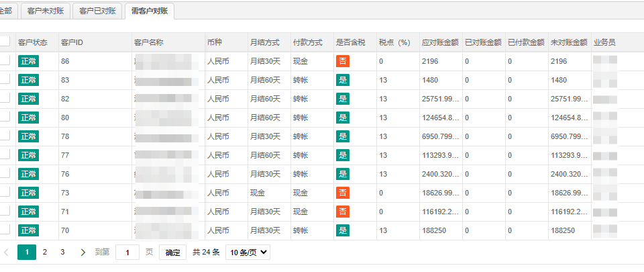Click 应对账金额 value 113293.9…
The height and width of the screenshot is (272, 644).
(x=440, y=155)
